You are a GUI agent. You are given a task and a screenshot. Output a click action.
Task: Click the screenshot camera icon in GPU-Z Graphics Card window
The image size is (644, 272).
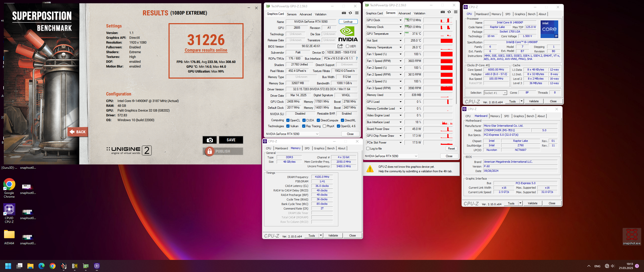tap(344, 13)
